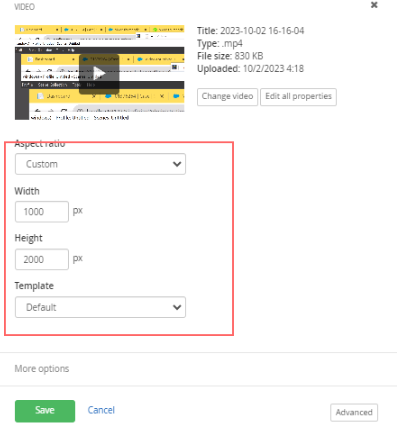The image size is (397, 433).
Task: Close the Video dialog with the X
Action: point(374,5)
